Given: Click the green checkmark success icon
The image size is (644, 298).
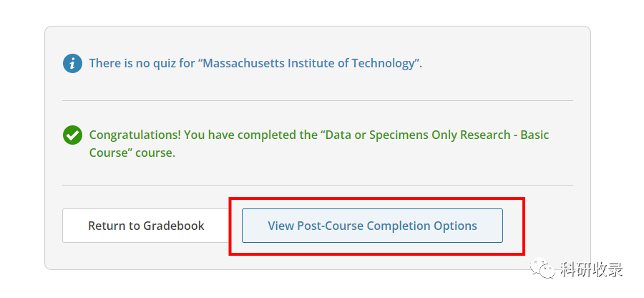Looking at the screenshot, I should (x=72, y=135).
